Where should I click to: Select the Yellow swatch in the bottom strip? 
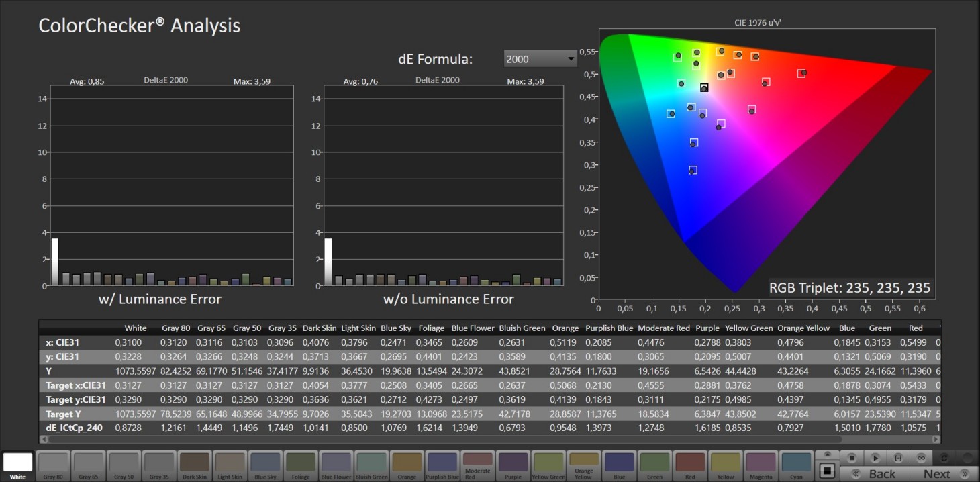click(x=725, y=466)
